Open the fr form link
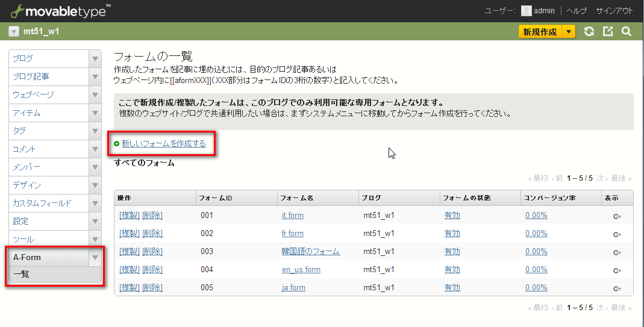Screen dimensions: 644x327 pos(293,233)
